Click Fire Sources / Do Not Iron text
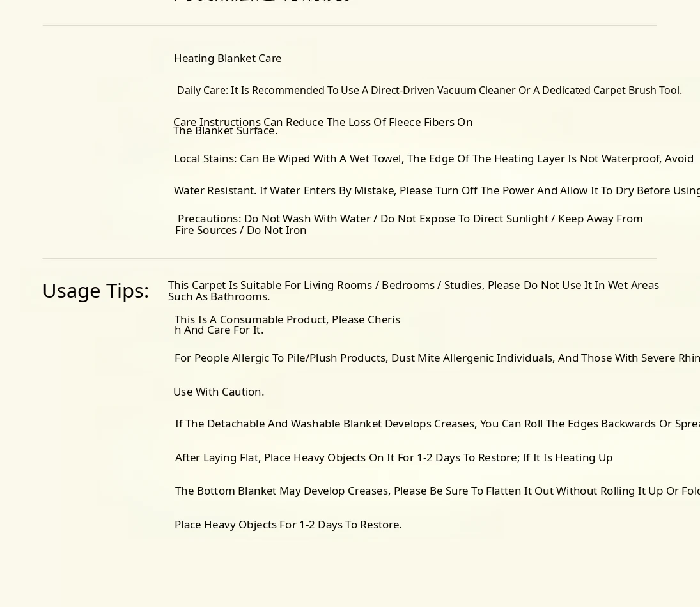Image resolution: width=700 pixels, height=607 pixels. coord(240,230)
